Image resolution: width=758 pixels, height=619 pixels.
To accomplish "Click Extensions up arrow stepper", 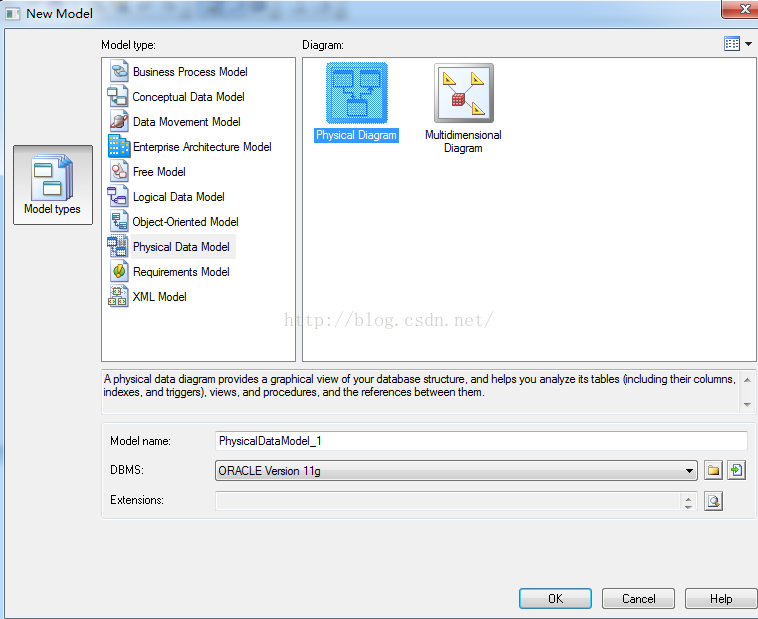I will [688, 497].
